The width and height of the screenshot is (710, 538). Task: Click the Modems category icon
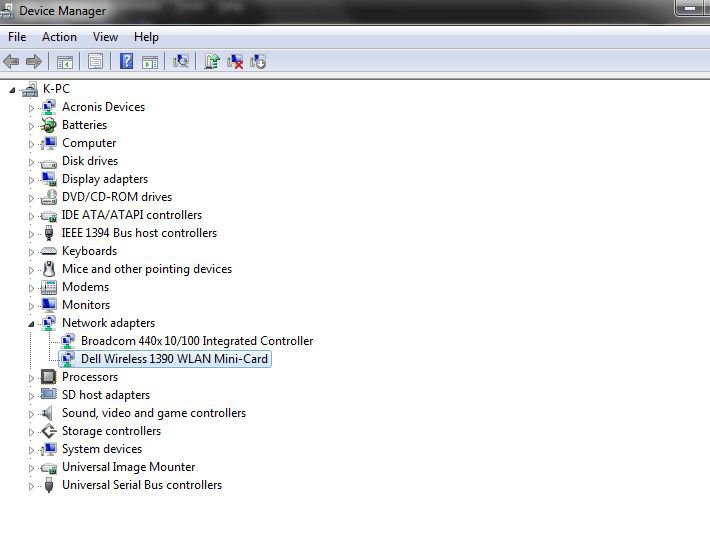(x=48, y=287)
